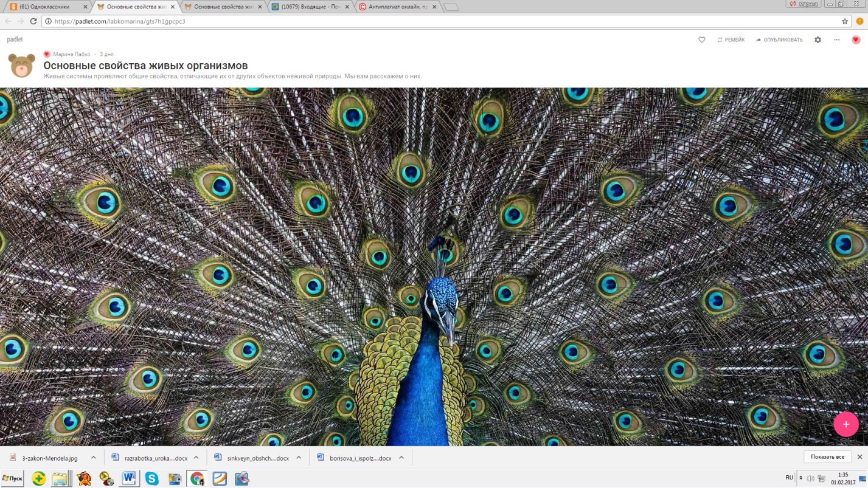Close the downloads bar
The height and width of the screenshot is (488, 868).
[x=859, y=457]
